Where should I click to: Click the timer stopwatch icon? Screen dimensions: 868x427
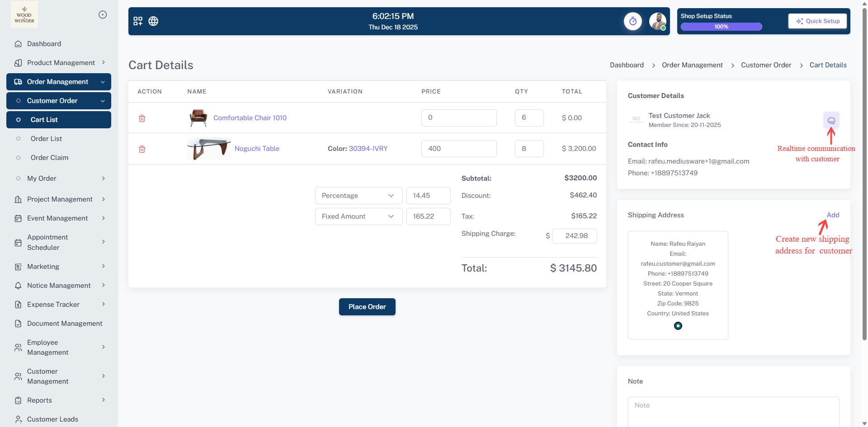[x=632, y=21]
